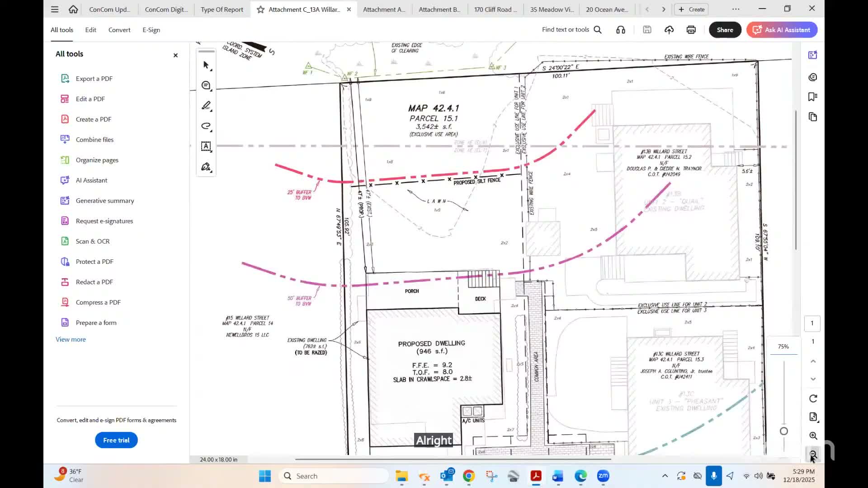
Task: Select the Selection arrow tool
Action: pos(206,65)
